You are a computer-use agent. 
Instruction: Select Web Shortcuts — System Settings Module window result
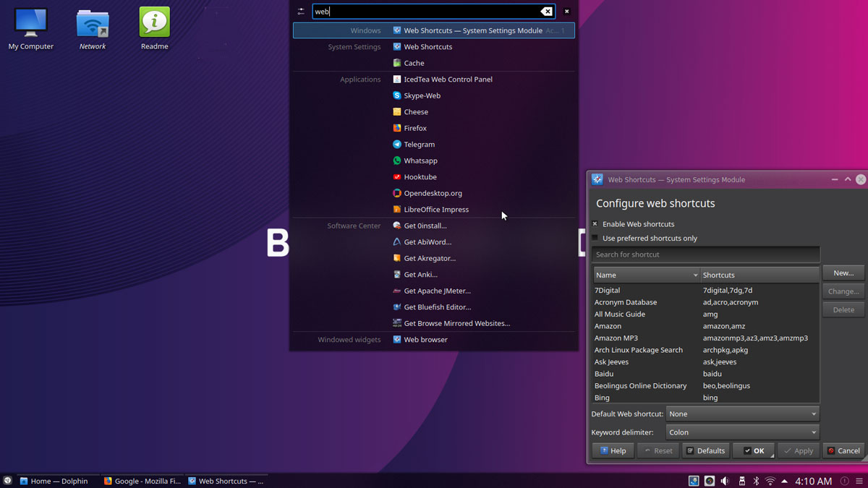click(434, 30)
